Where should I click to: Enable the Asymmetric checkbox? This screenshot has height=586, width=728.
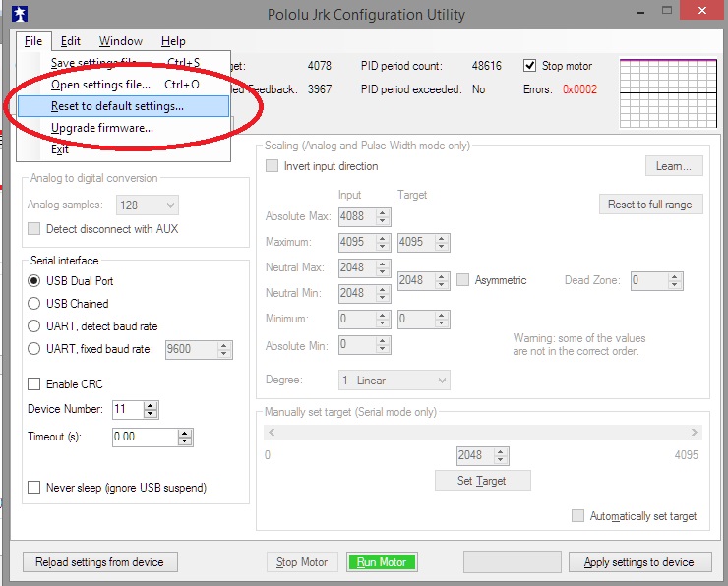point(463,280)
